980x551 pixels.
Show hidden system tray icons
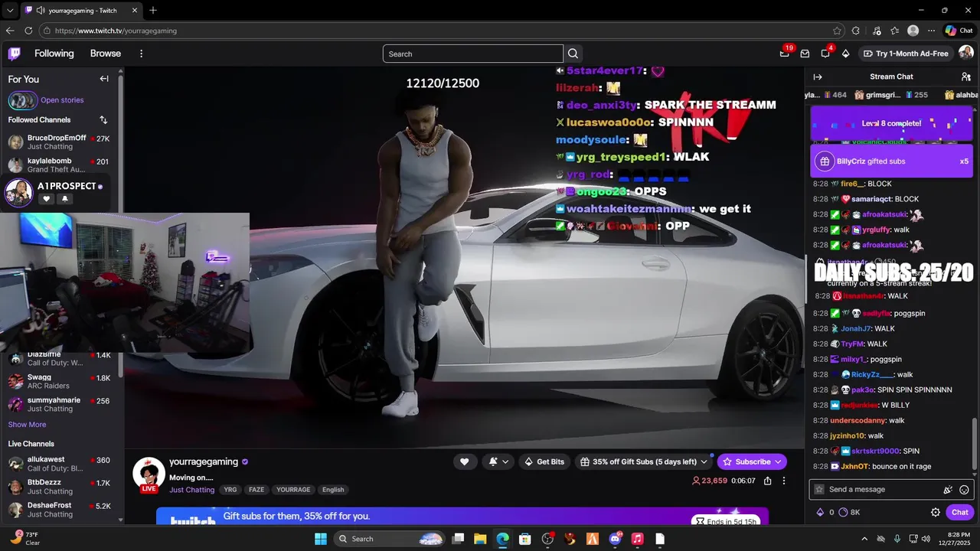click(x=864, y=539)
